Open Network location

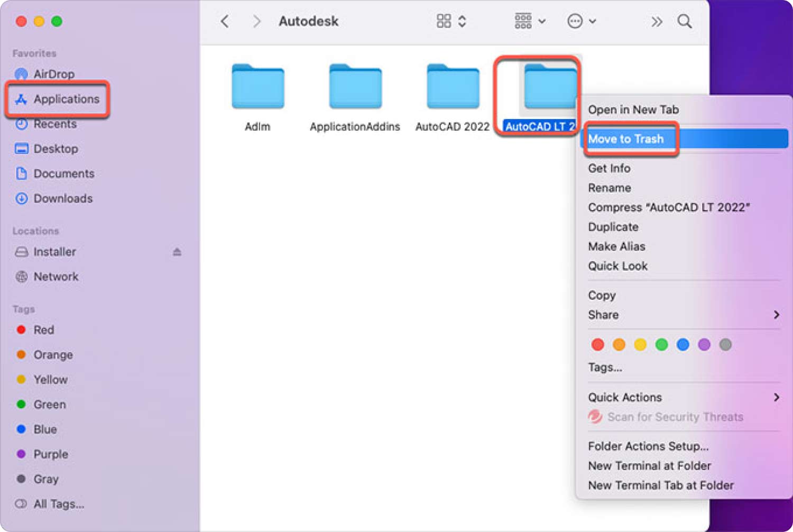(47, 277)
